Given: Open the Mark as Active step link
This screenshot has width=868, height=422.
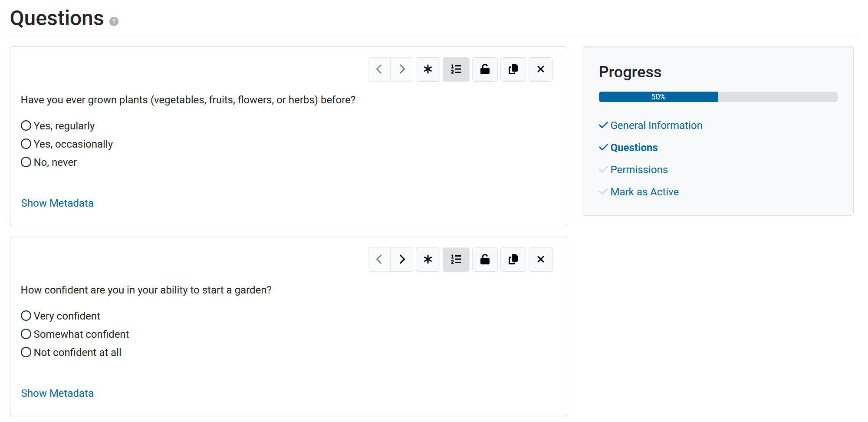Looking at the screenshot, I should tap(644, 192).
